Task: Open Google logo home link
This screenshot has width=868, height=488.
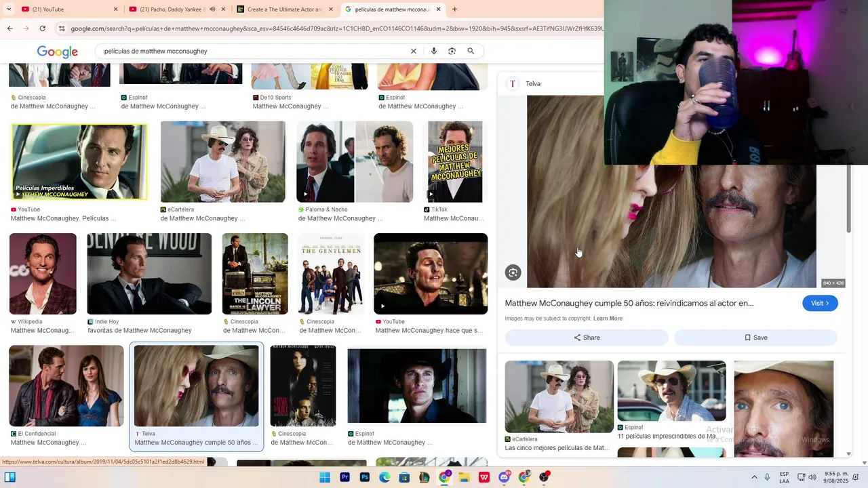Action: tap(58, 52)
